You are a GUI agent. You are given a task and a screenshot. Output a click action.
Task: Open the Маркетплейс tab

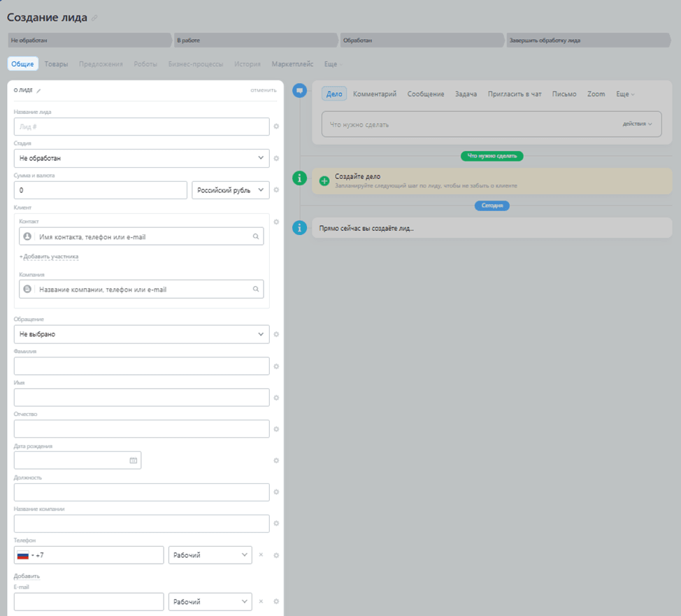(x=292, y=64)
